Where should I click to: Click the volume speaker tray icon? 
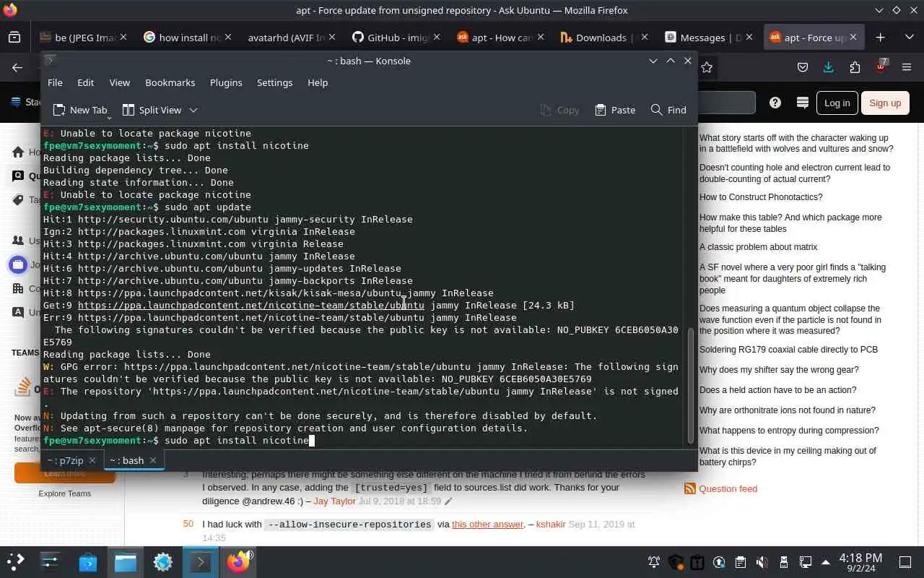pyautogui.click(x=762, y=561)
